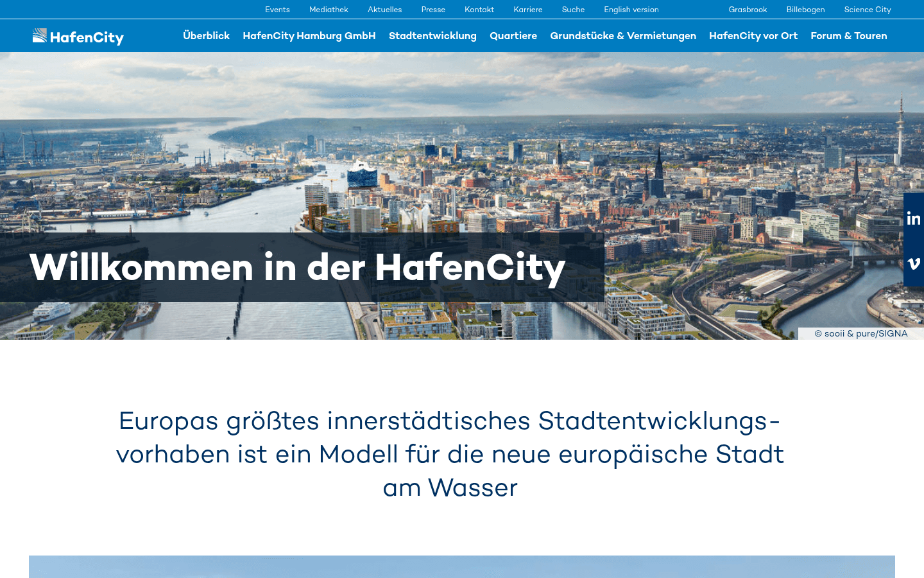This screenshot has width=924, height=578.
Task: Open the Kontakt page
Action: (x=479, y=10)
